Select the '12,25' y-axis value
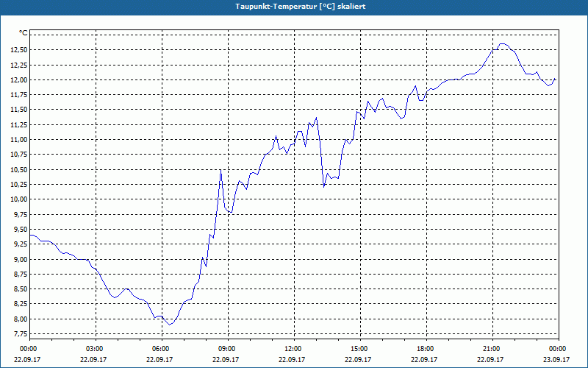 pos(19,65)
